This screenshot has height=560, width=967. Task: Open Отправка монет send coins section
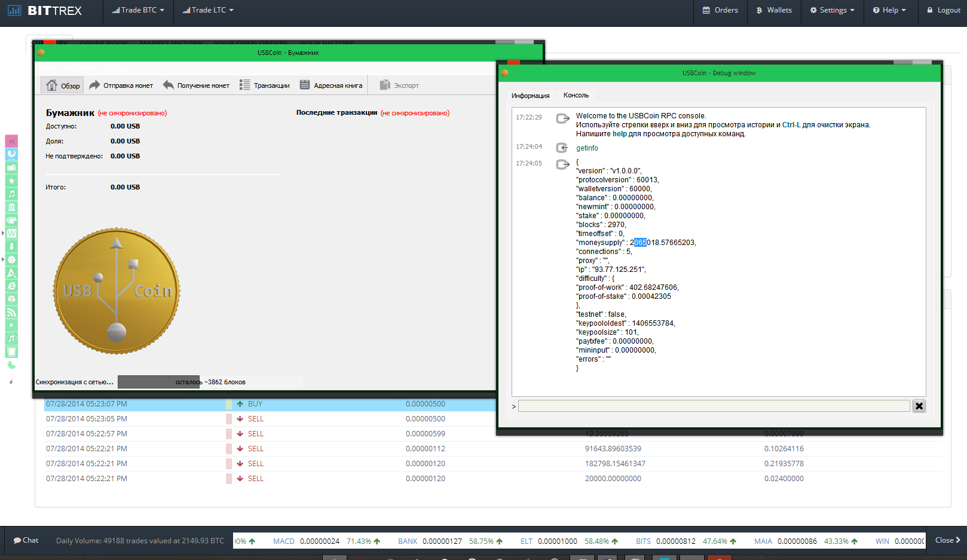click(x=121, y=85)
